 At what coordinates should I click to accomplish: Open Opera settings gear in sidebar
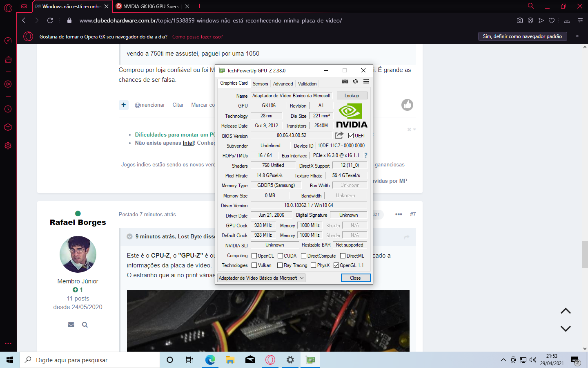pos(8,146)
